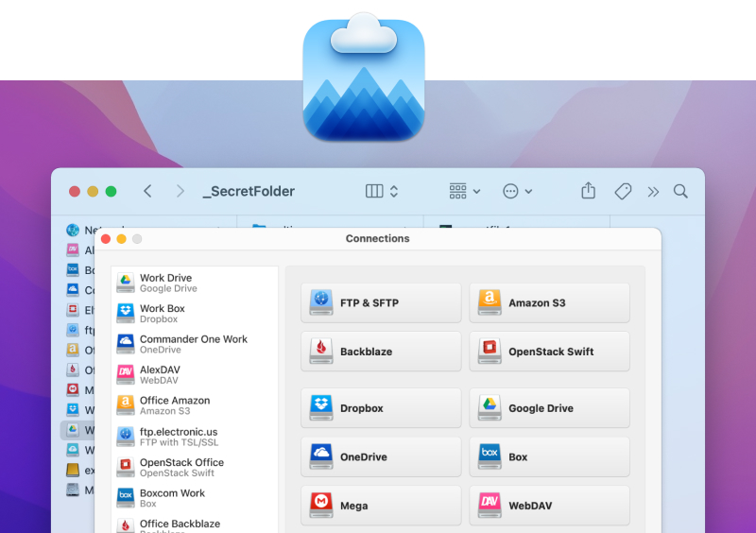Click the Boxcom Work box icon
Image resolution: width=756 pixels, height=533 pixels.
[x=126, y=498]
